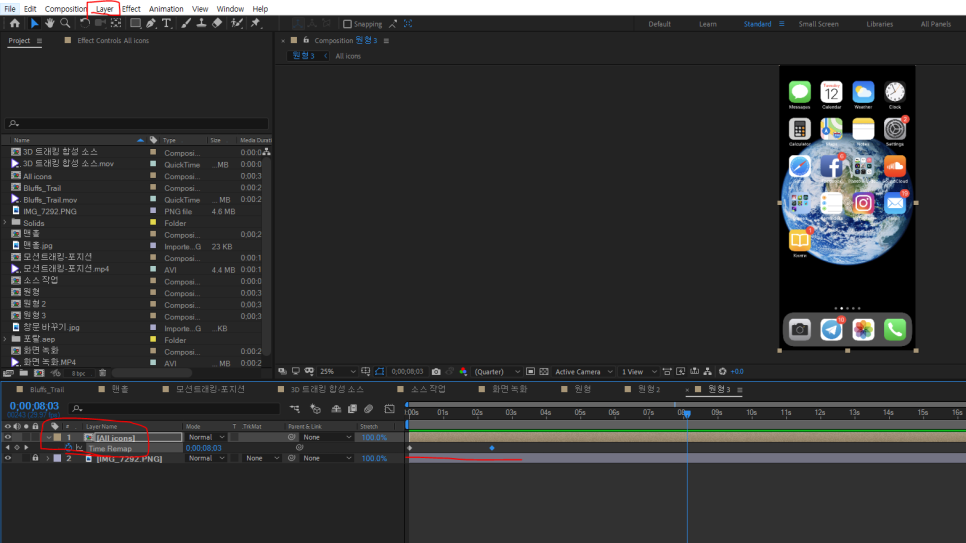The height and width of the screenshot is (543, 966).
Task: Collapse the All icons layer twirl
Action: point(48,438)
